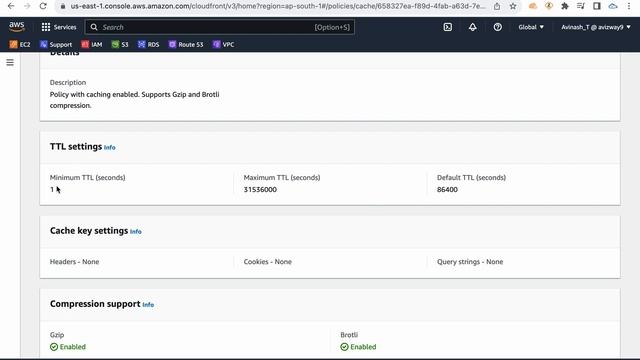Screen dimensions: 640x360
Task: Open the help question mark icon
Action: click(x=498, y=27)
